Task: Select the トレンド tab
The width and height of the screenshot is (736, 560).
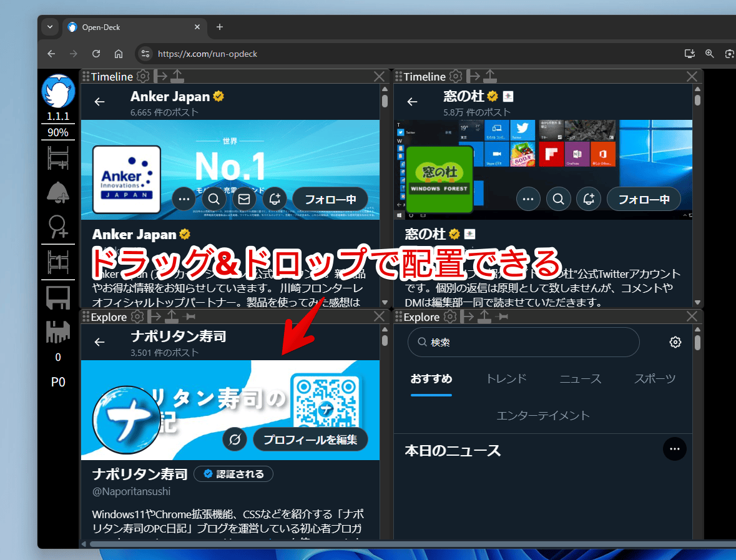Action: 506,378
